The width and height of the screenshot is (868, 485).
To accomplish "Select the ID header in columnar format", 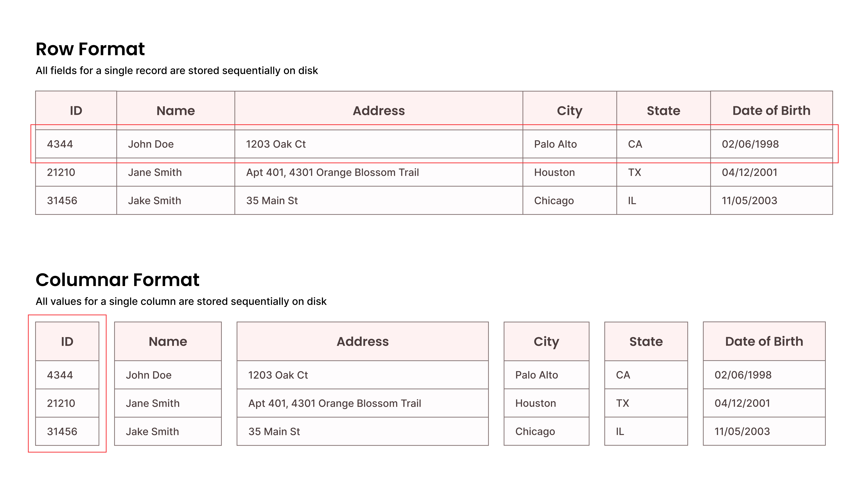I will 67,341.
